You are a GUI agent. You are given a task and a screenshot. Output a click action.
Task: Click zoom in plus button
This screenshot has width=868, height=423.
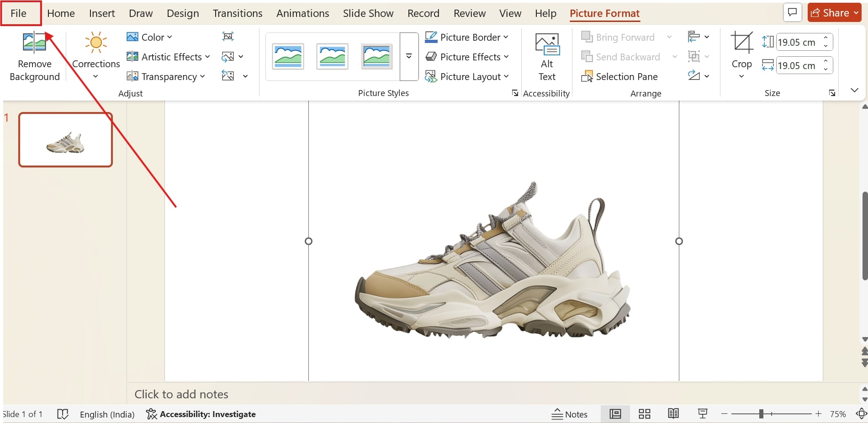tap(818, 414)
